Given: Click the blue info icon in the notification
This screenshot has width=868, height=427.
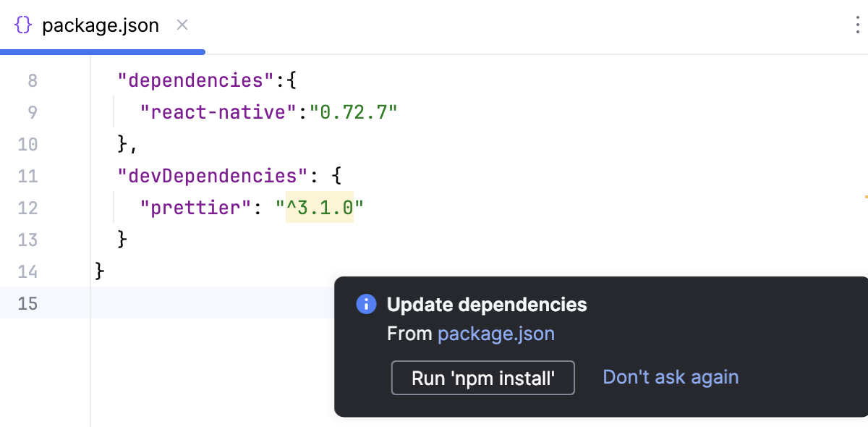Looking at the screenshot, I should click(365, 304).
